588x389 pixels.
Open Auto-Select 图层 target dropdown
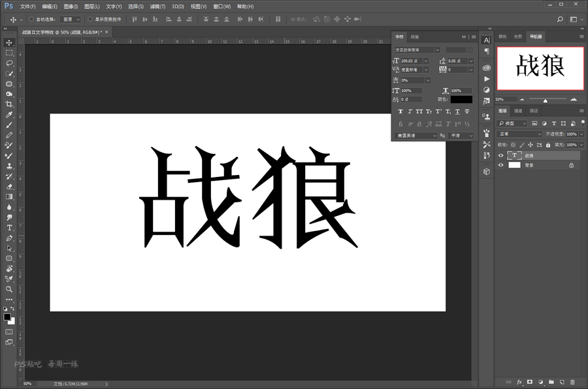71,20
